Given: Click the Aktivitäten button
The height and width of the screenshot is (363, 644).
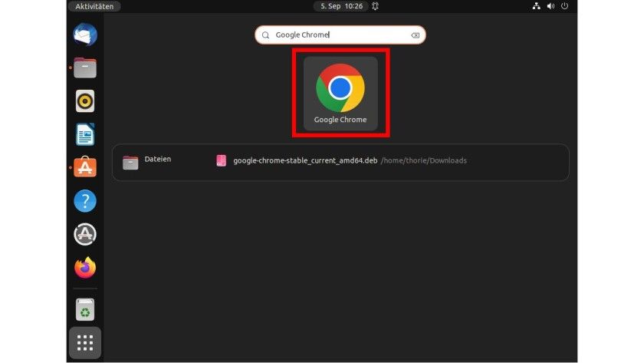Looking at the screenshot, I should [94, 6].
